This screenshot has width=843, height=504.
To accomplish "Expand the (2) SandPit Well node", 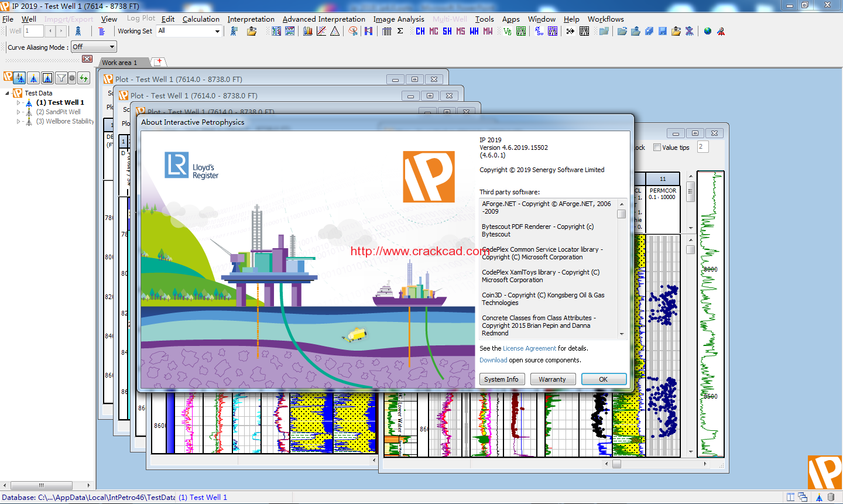I will [x=18, y=112].
